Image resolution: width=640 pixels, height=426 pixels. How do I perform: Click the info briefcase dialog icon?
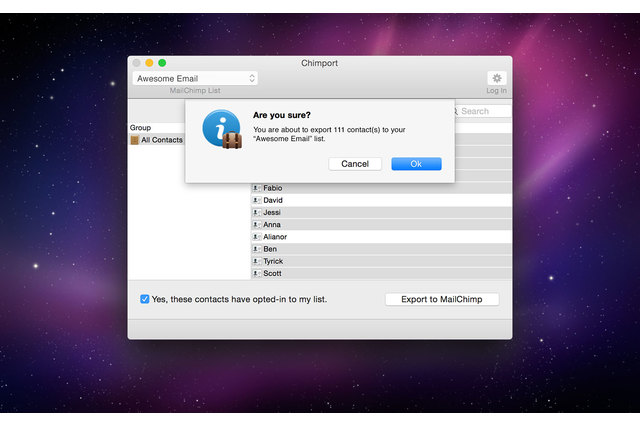point(222,129)
